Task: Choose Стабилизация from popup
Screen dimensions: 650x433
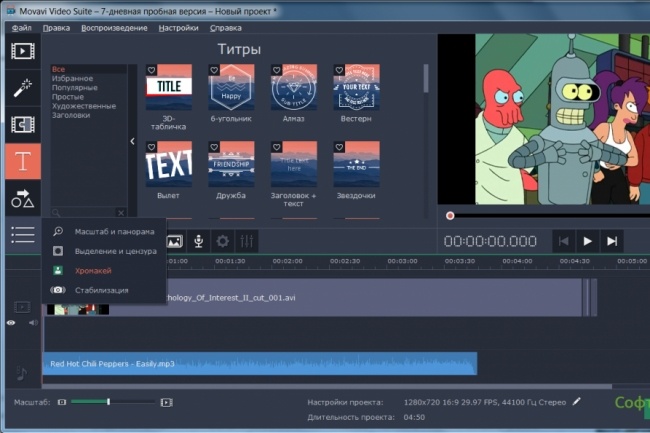Action: [104, 290]
